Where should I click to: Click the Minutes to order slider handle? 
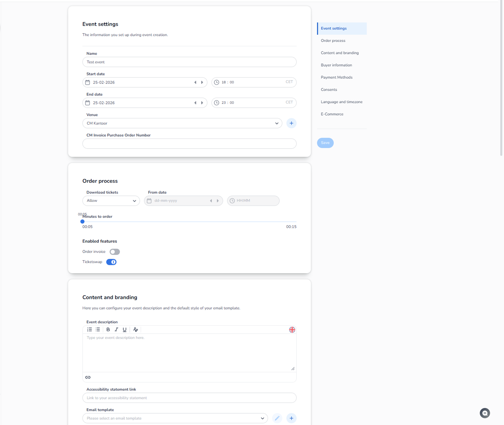tap(82, 222)
